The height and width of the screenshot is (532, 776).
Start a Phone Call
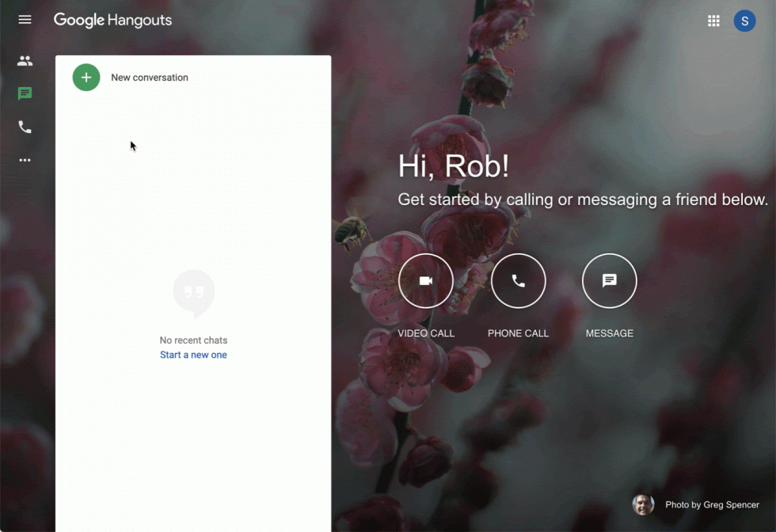(x=518, y=280)
